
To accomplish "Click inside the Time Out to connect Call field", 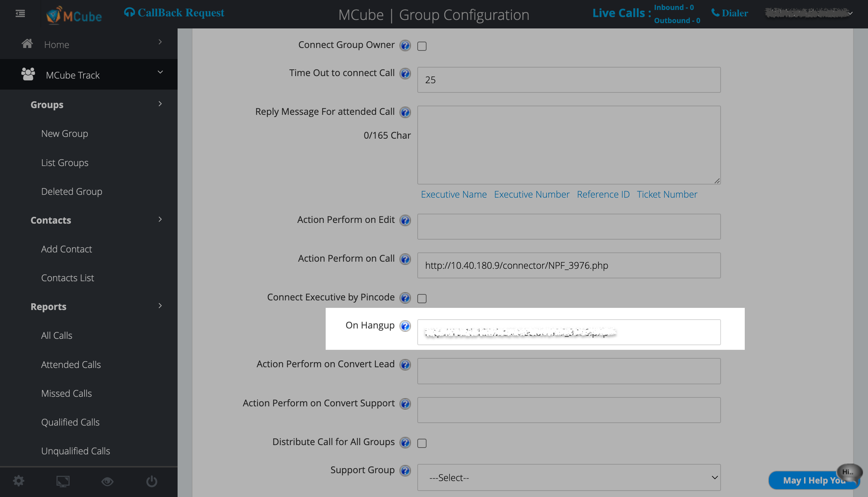I will point(568,80).
